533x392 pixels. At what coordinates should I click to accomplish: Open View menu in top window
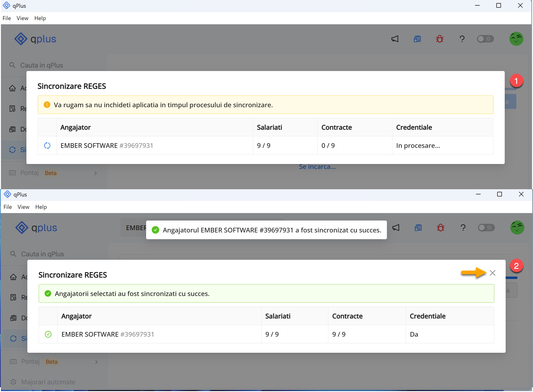point(22,18)
